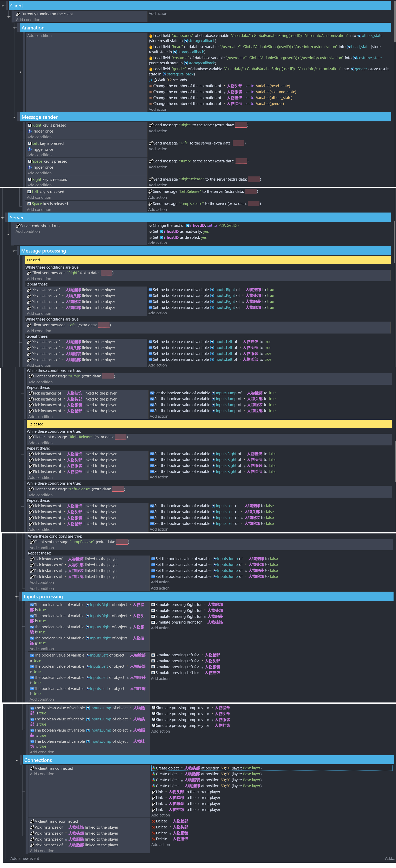
Task: Click the network icon of 'Currently running on the client'
Action: [x=18, y=14]
